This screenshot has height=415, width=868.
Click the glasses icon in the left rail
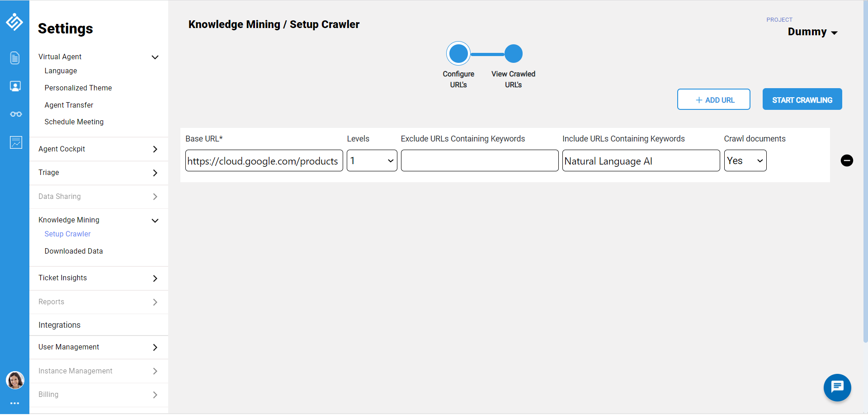tap(16, 114)
